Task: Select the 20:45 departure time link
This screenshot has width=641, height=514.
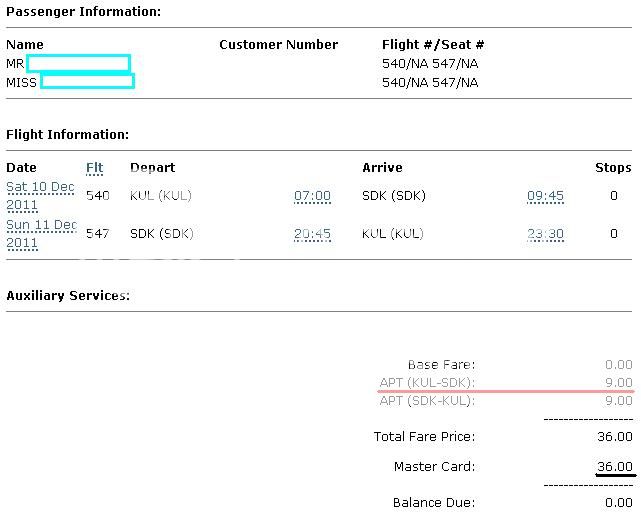Action: tap(312, 234)
